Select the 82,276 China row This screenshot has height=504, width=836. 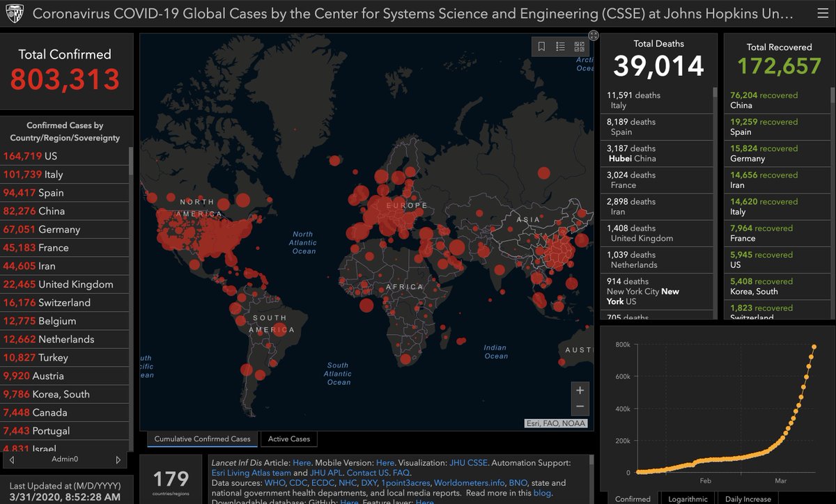tap(64, 211)
